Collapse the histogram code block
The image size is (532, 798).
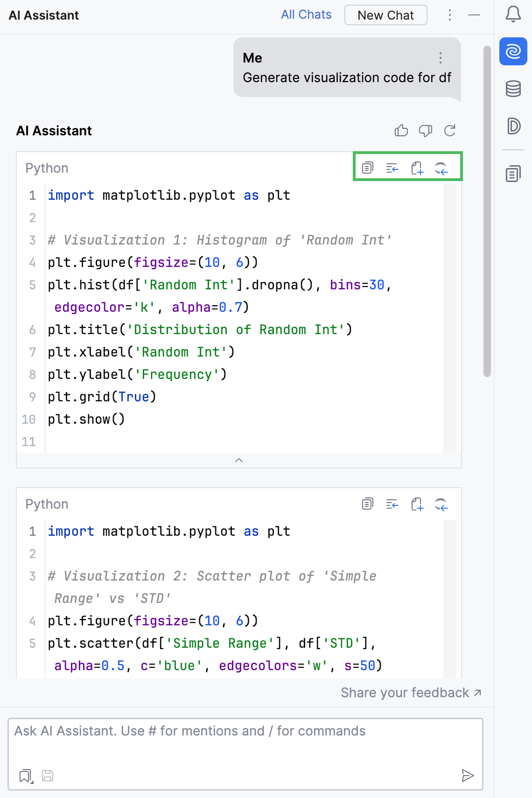click(239, 460)
